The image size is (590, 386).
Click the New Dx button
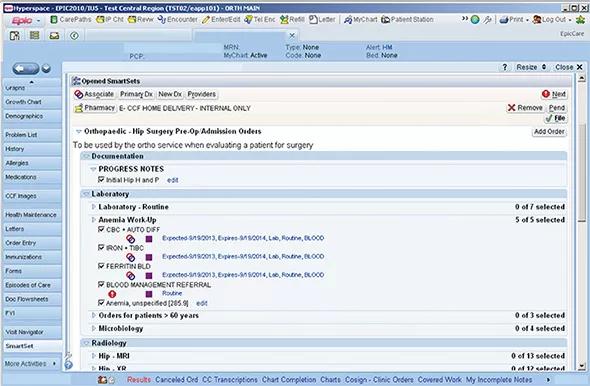tap(170, 94)
